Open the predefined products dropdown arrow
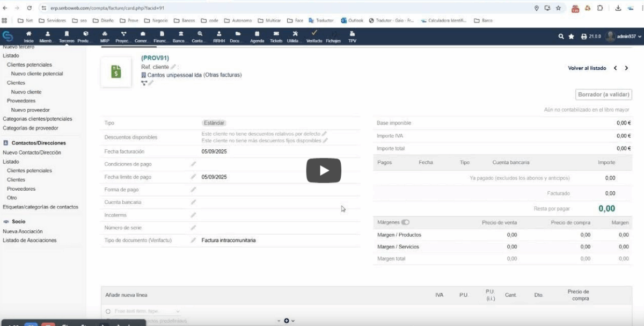Image resolution: width=644 pixels, height=326 pixels. click(279, 321)
